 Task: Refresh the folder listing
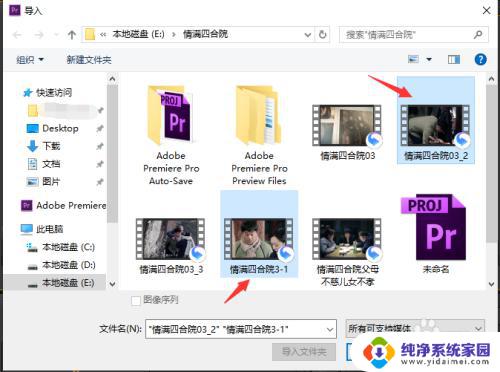click(x=322, y=34)
